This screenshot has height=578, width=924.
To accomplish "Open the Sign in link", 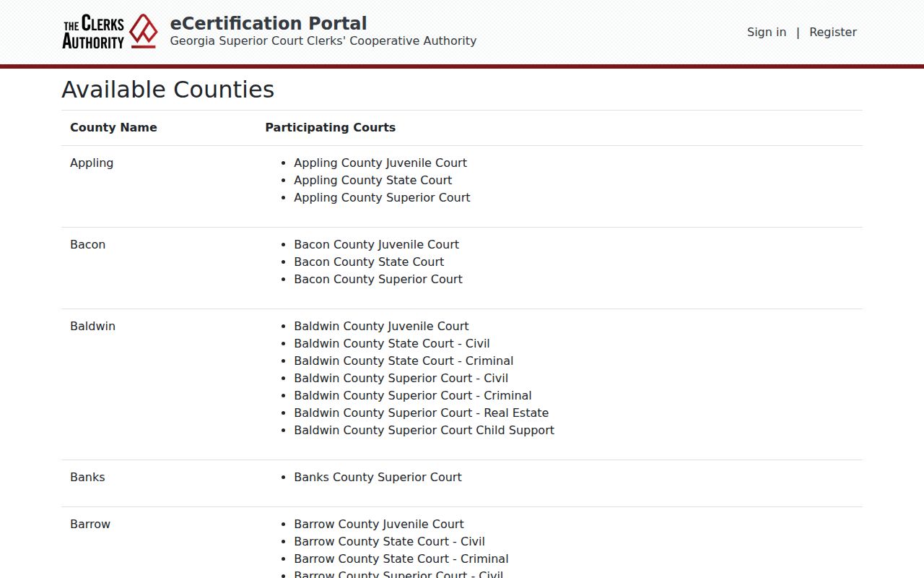I will click(x=767, y=32).
